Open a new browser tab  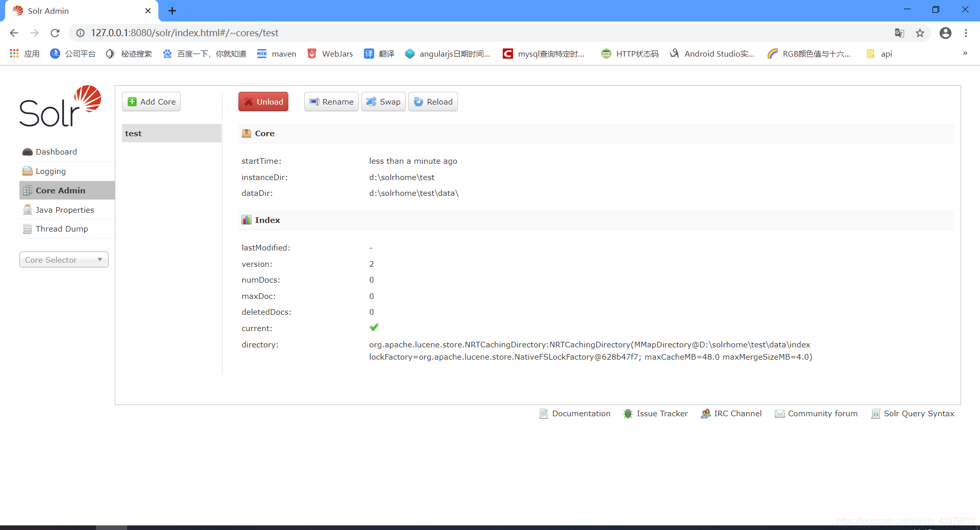(x=173, y=11)
